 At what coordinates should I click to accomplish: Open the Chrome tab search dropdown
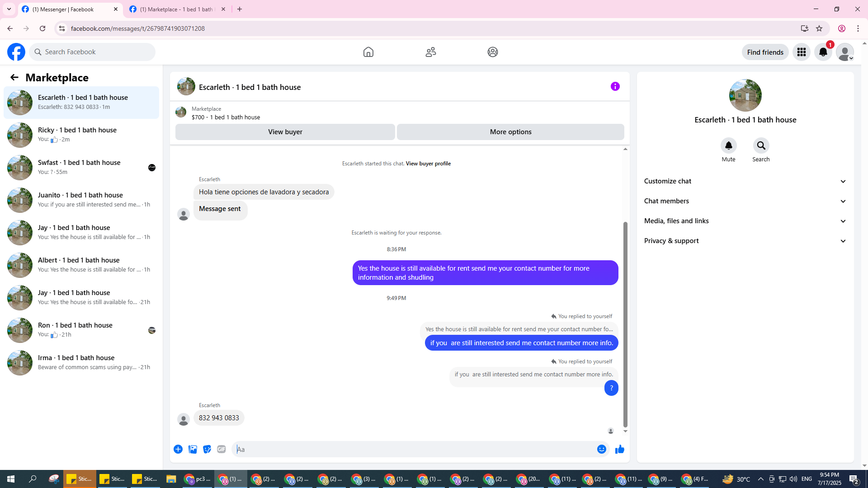(9, 9)
